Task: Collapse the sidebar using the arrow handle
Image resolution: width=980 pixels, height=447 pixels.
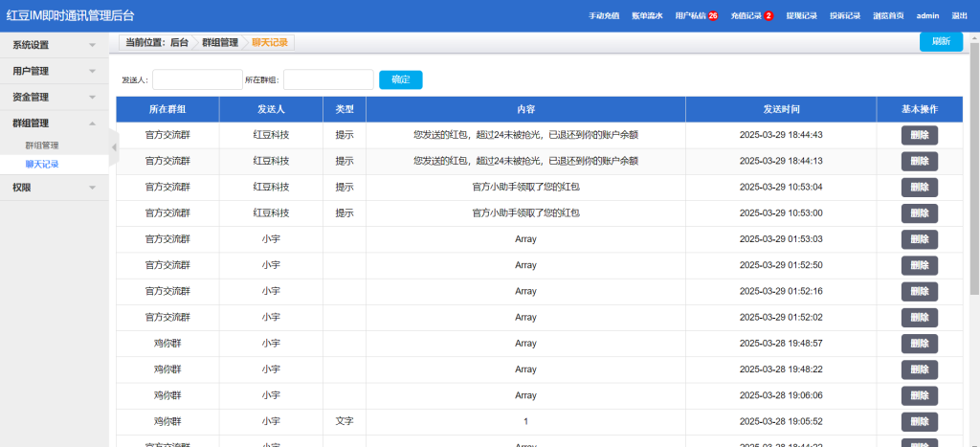Action: [113, 147]
